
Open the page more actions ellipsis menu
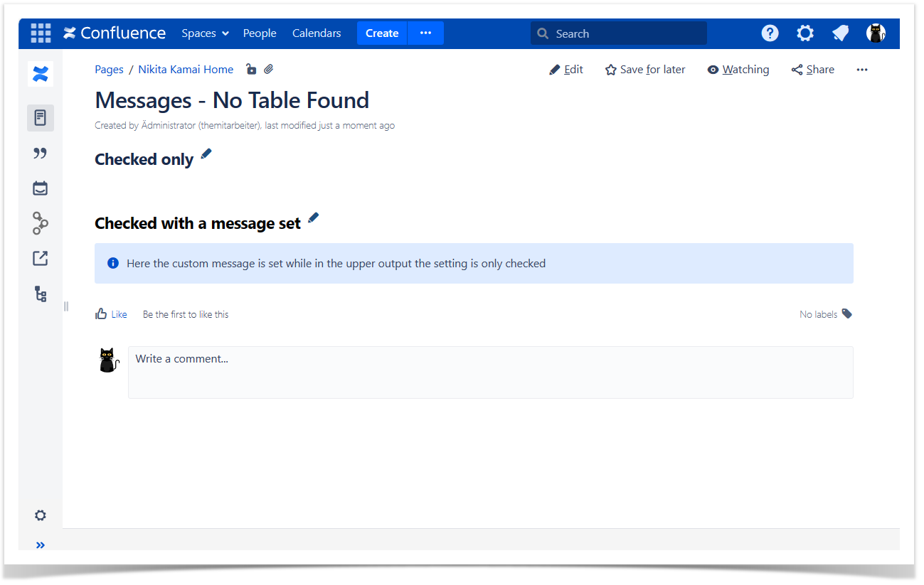tap(862, 70)
